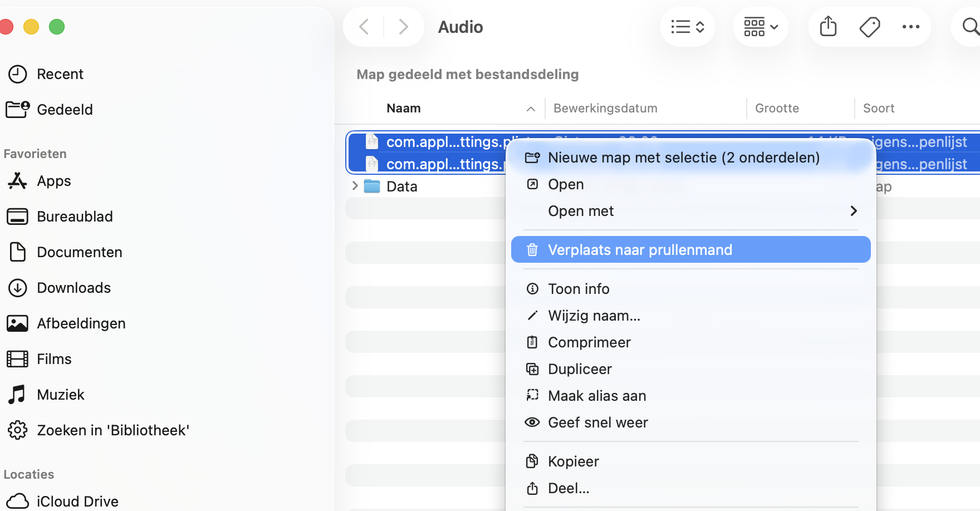Open Afbeeldingen from the sidebar
Image resolution: width=980 pixels, height=511 pixels.
81,323
